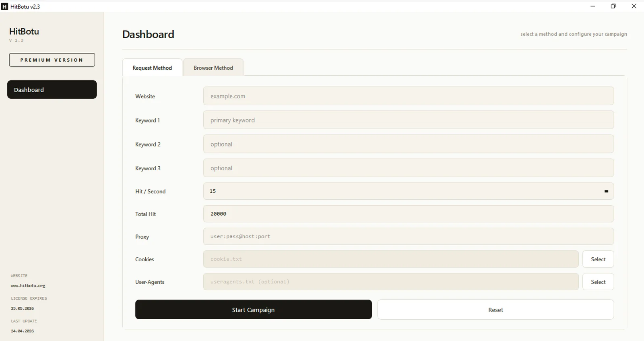Viewport: 644px width, 341px height.
Task: Click into the Keyword 2 optional field
Action: pyautogui.click(x=409, y=144)
